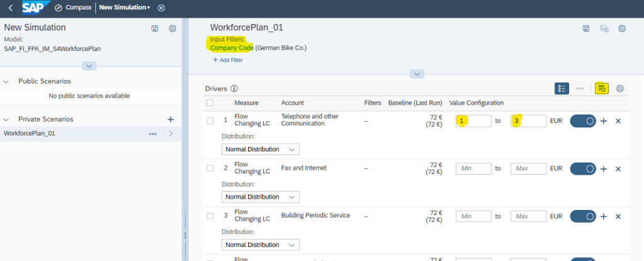644x261 pixels.
Task: Open the Drivers table gear settings
Action: [619, 88]
